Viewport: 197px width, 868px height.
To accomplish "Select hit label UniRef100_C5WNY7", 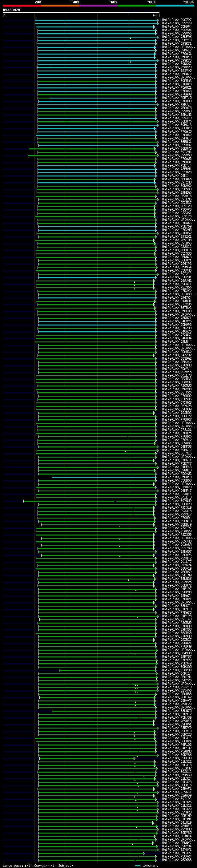I will click(x=177, y=843).
